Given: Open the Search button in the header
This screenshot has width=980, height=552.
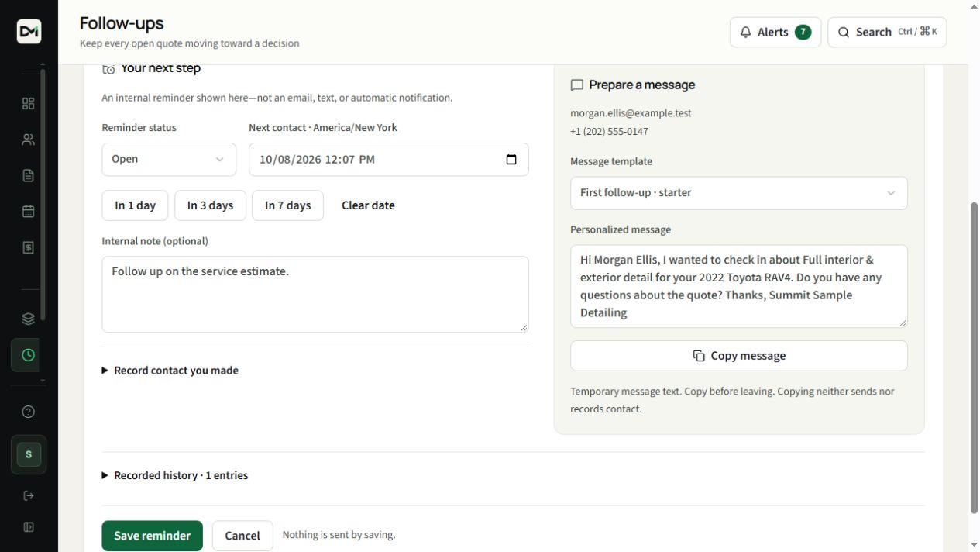Looking at the screenshot, I should click(887, 33).
